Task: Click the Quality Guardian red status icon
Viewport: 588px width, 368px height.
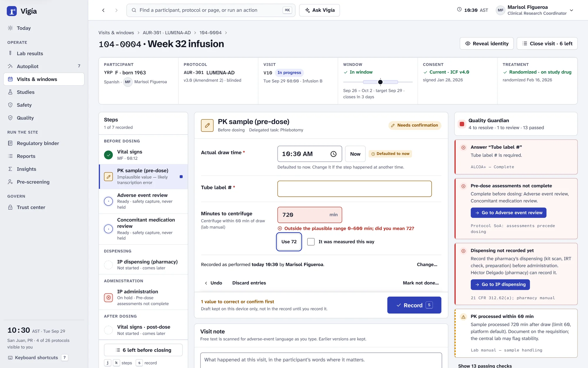Action: tap(462, 124)
